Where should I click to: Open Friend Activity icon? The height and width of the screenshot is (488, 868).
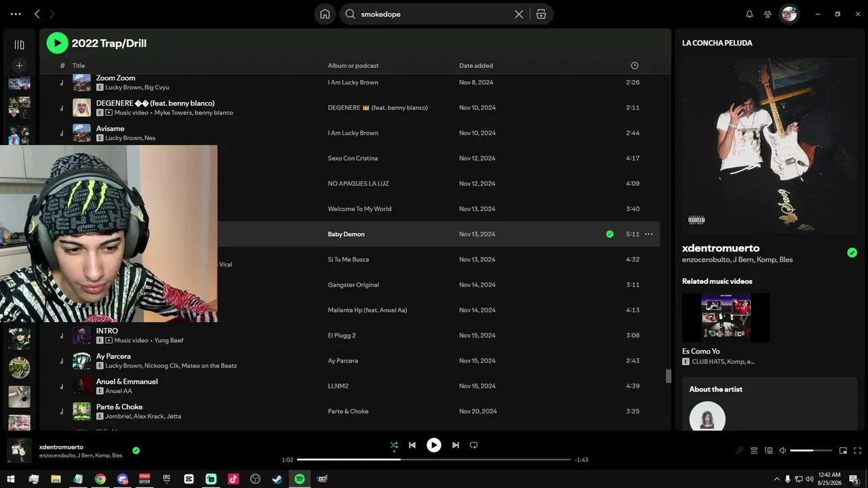768,14
